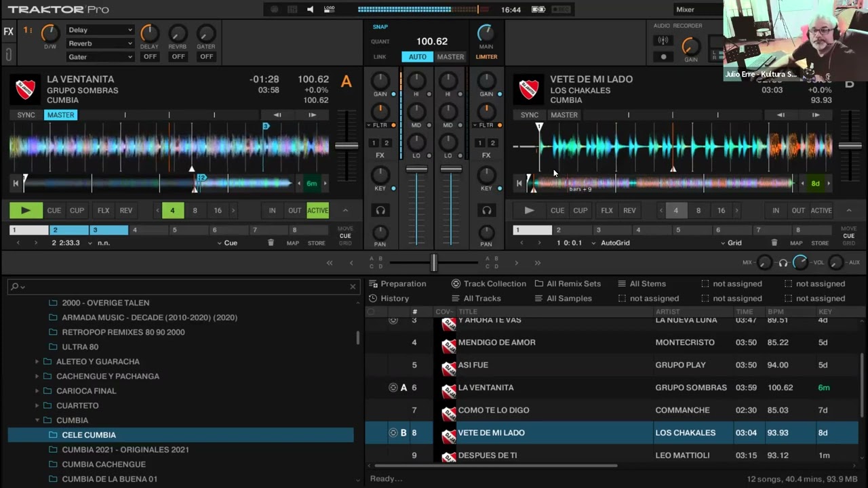Click channel A volume fader

pos(416,169)
